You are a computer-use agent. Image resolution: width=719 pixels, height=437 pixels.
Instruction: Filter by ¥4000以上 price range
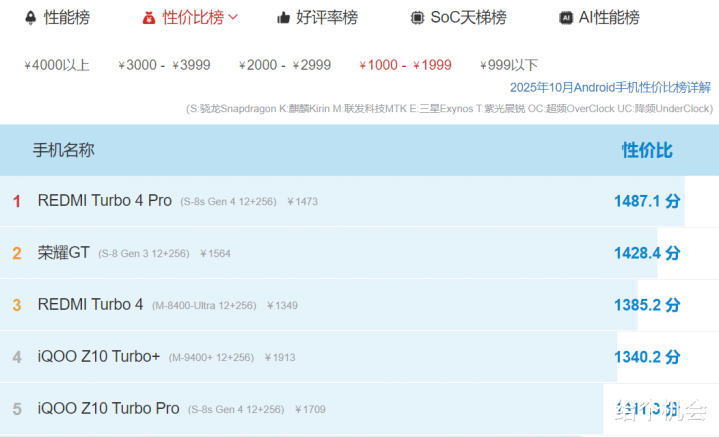[57, 65]
